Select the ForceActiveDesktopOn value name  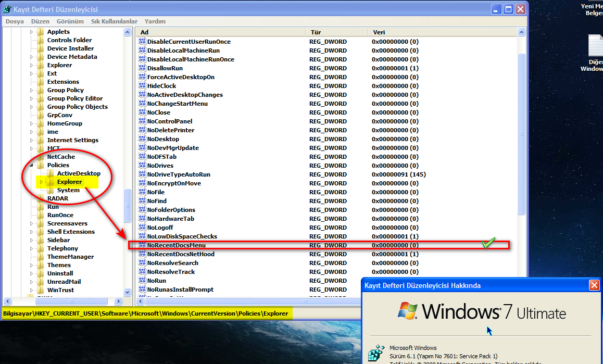[181, 77]
